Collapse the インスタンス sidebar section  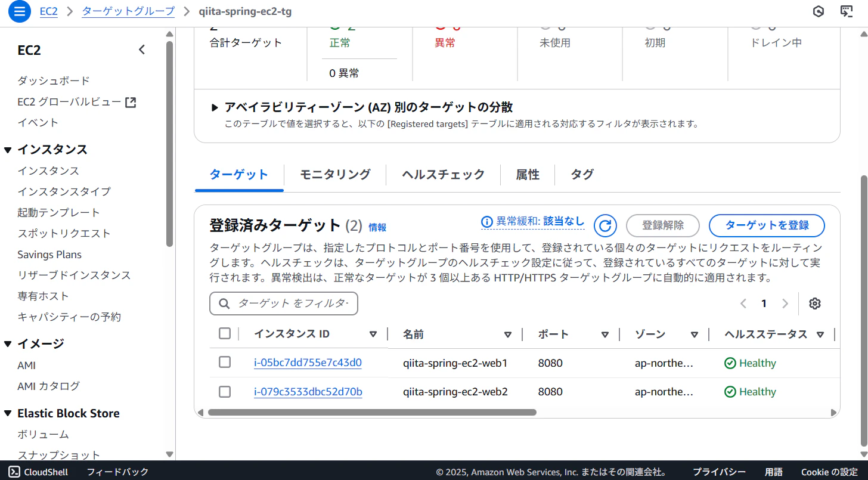pos(8,150)
